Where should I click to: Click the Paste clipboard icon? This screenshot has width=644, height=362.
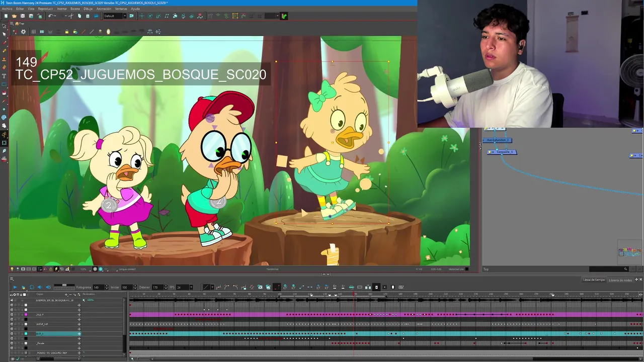click(88, 16)
